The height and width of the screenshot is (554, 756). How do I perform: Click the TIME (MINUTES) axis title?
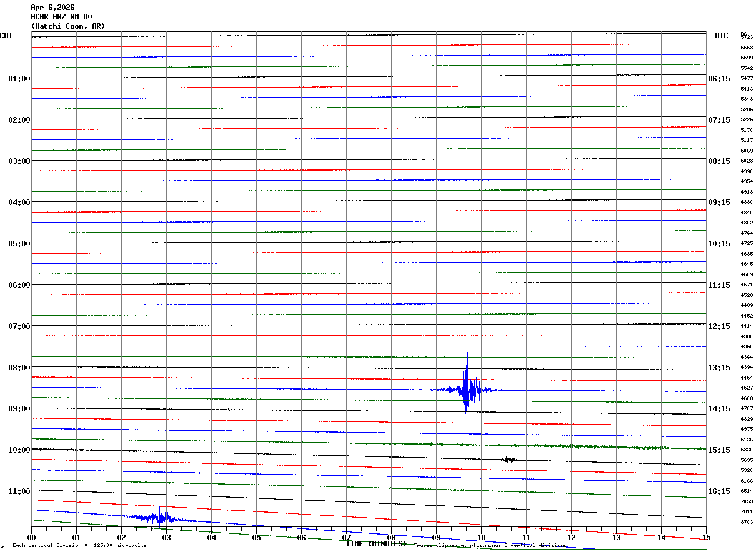click(x=376, y=544)
